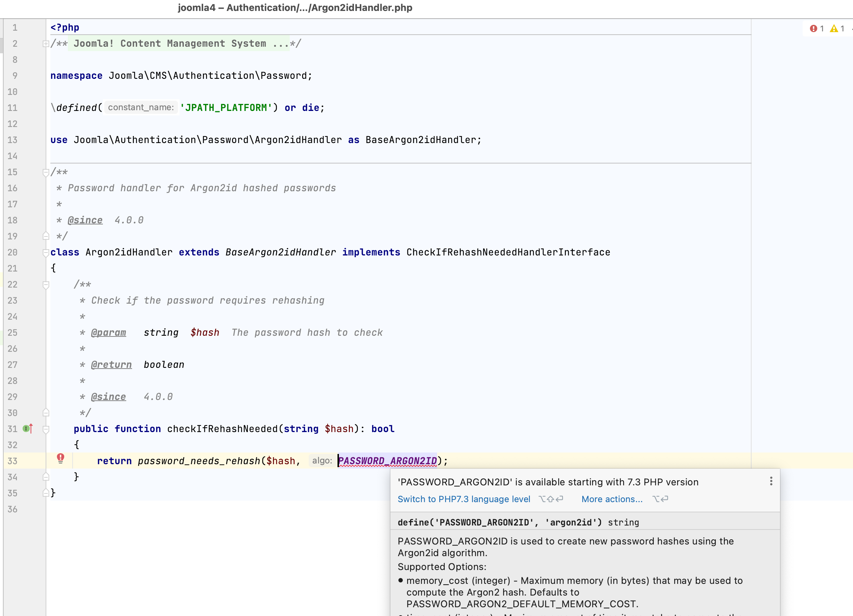Image resolution: width=853 pixels, height=616 pixels.
Task: Click 'Switch to PHP7.3 language level' link
Action: coord(464,499)
